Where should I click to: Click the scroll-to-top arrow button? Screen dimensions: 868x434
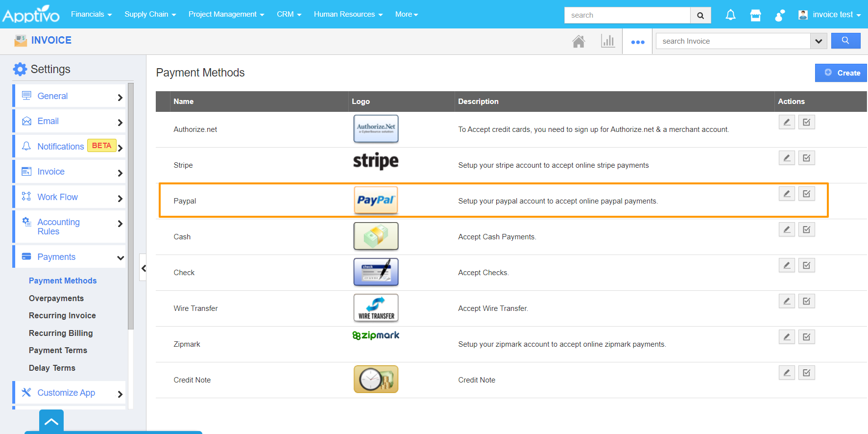(x=51, y=422)
